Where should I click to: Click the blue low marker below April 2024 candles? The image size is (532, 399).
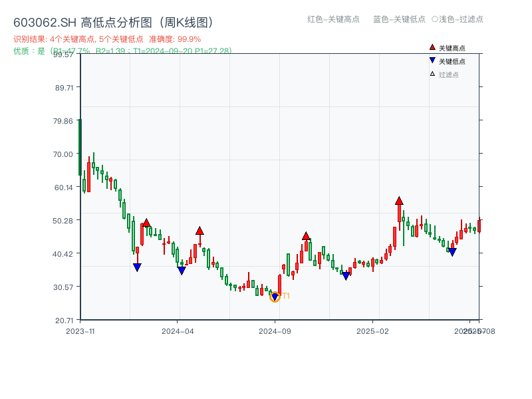[x=182, y=271]
